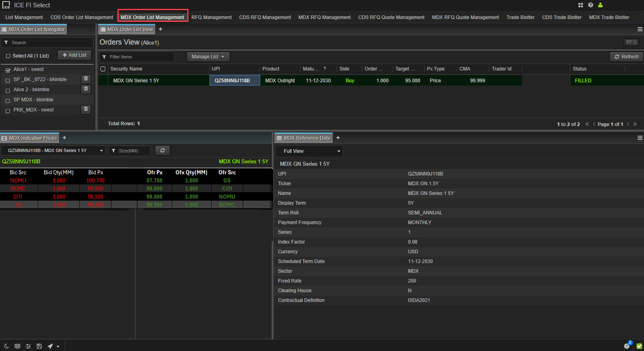
Task: Add a tab next to MDX Order List View
Action: click(x=160, y=29)
